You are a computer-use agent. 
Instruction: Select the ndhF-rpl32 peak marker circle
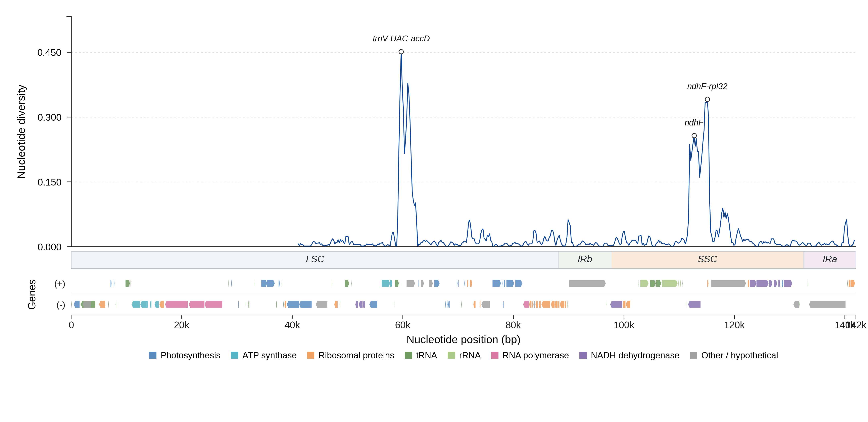[x=707, y=99]
